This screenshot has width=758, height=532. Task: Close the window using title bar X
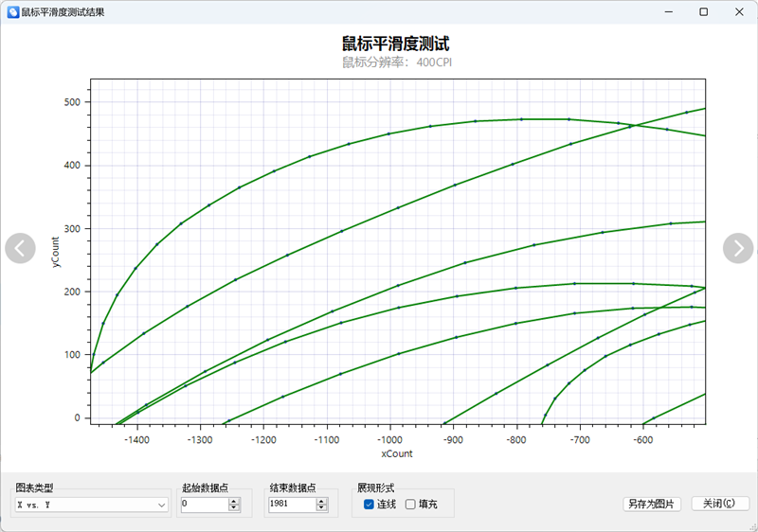pos(737,12)
